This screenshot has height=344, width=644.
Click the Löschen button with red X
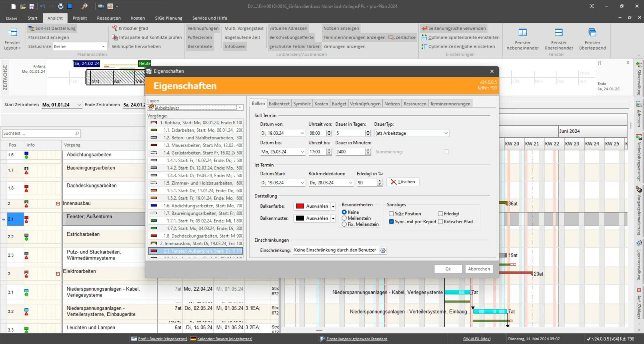pos(402,182)
